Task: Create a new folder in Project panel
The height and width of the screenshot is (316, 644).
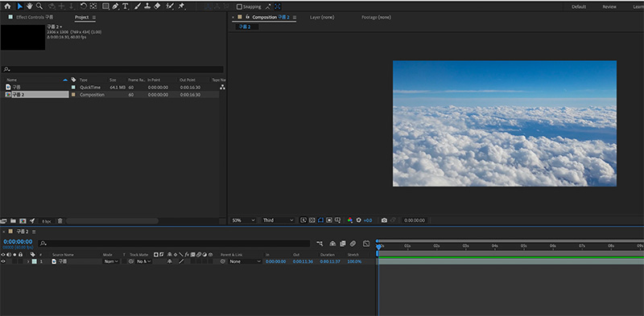Action: (13, 221)
